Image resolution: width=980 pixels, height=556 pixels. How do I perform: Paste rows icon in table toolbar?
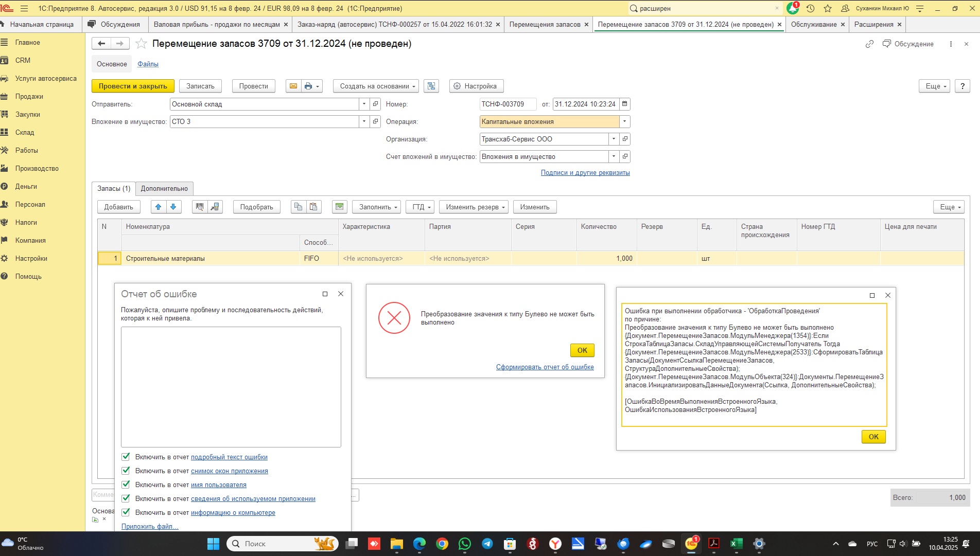click(313, 207)
